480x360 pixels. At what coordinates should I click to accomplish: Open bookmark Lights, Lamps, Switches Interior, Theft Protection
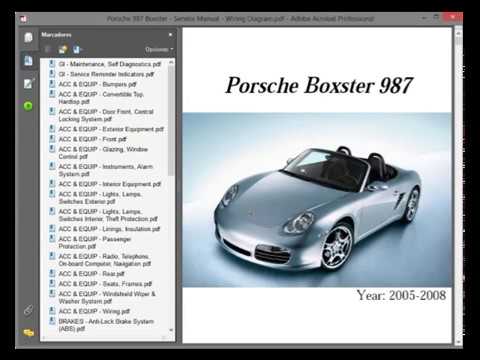pos(108,215)
